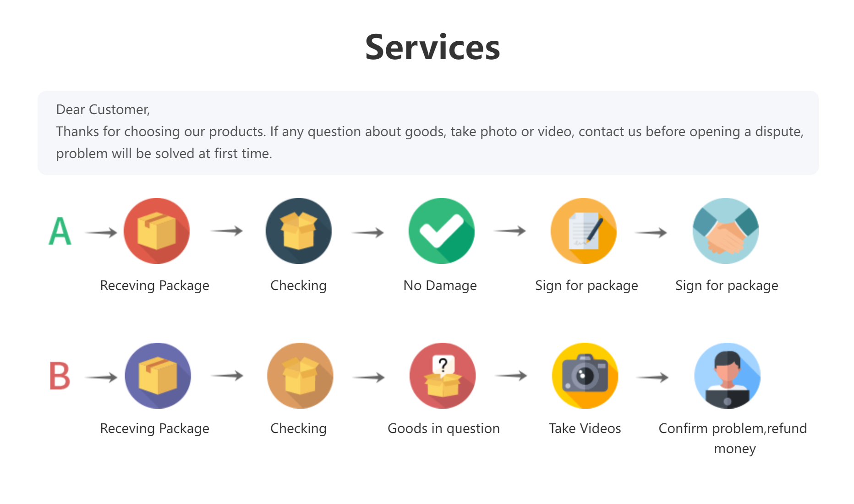854x504 pixels.
Task: Click the yellow camera Take Videos icon
Action: (585, 376)
